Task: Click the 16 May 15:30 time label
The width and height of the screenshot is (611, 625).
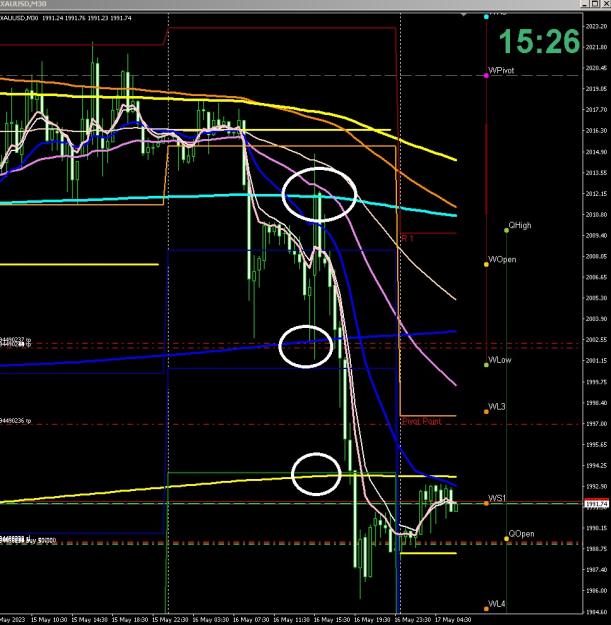Action: pyautogui.click(x=332, y=620)
